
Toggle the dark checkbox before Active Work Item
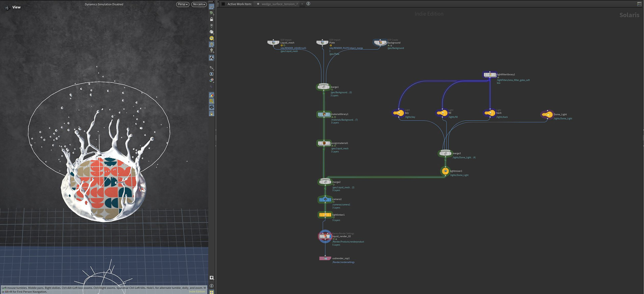coord(223,4)
